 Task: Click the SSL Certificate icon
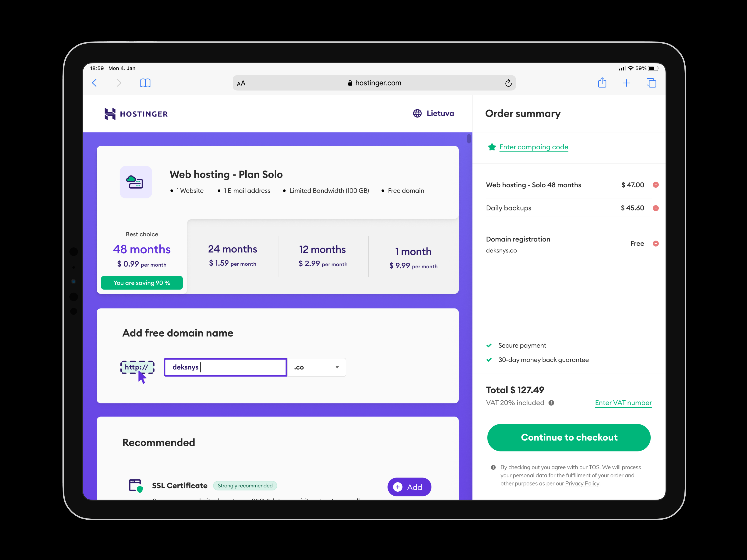tap(136, 486)
